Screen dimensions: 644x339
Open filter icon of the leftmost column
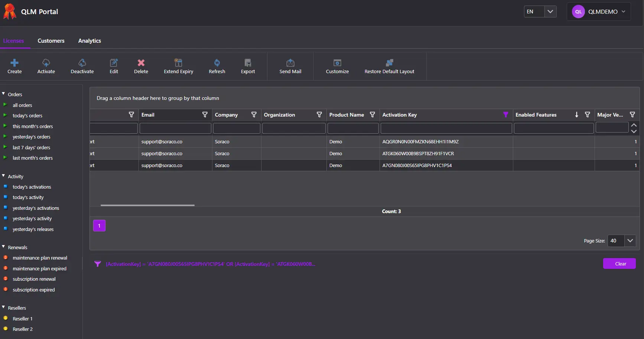pos(131,115)
